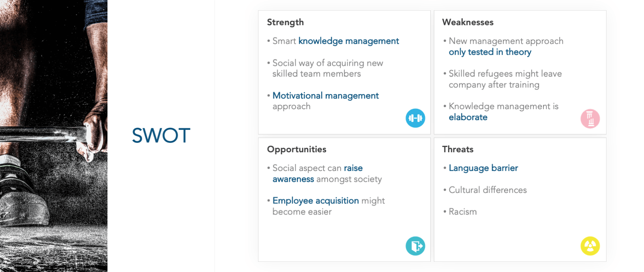Click 'only tested in theory' text
The image size is (644, 272).
click(490, 52)
